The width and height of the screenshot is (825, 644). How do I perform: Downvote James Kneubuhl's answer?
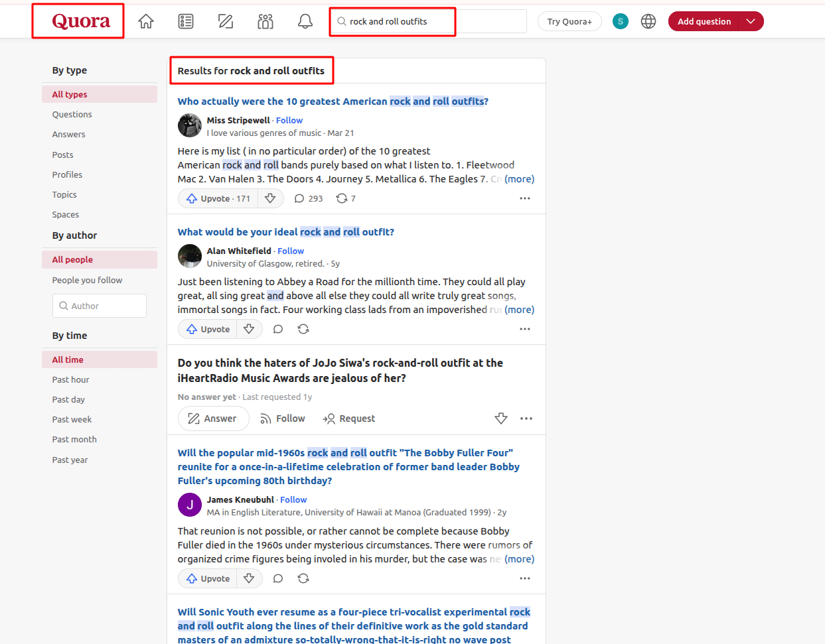point(249,578)
